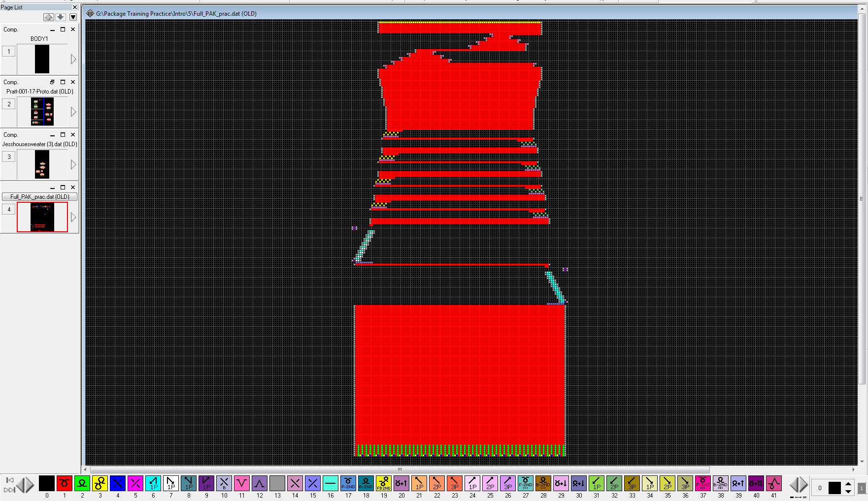Open the BODY1 page thumbnail
This screenshot has height=501, width=868.
[x=42, y=59]
